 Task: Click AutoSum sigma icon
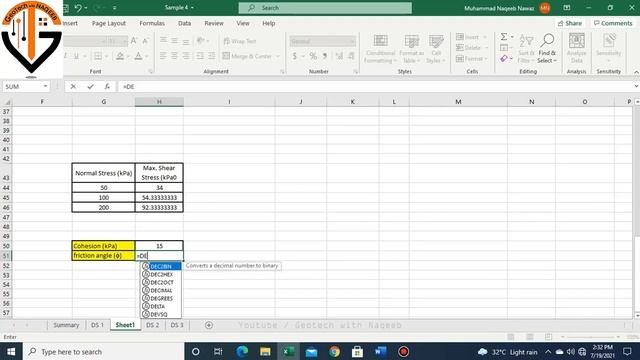point(504,37)
